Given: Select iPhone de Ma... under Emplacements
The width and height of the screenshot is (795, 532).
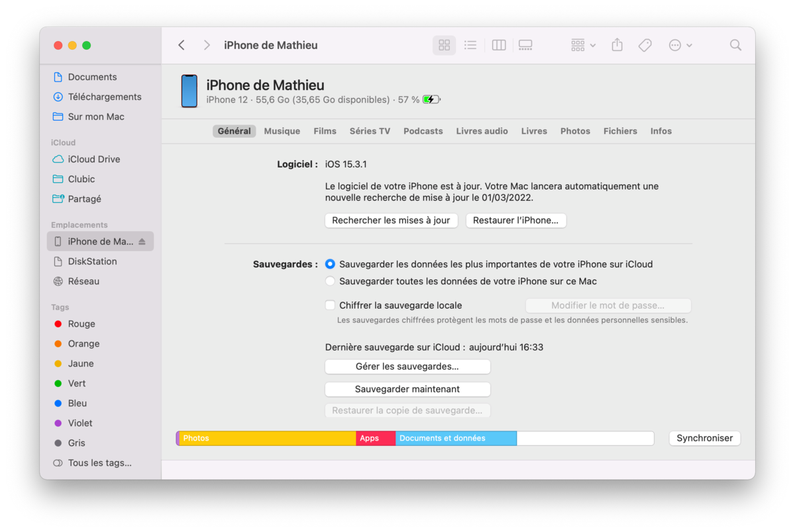Looking at the screenshot, I should click(100, 241).
